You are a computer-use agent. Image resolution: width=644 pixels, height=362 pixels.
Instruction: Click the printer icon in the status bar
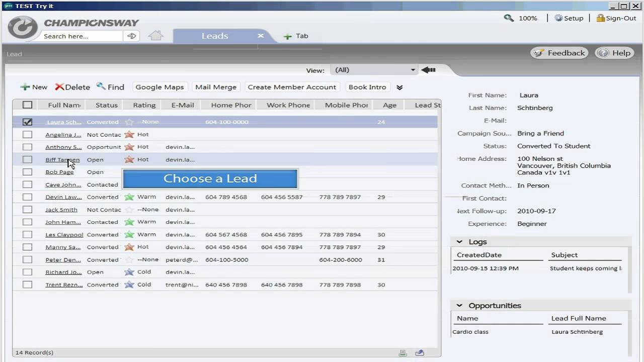403,353
